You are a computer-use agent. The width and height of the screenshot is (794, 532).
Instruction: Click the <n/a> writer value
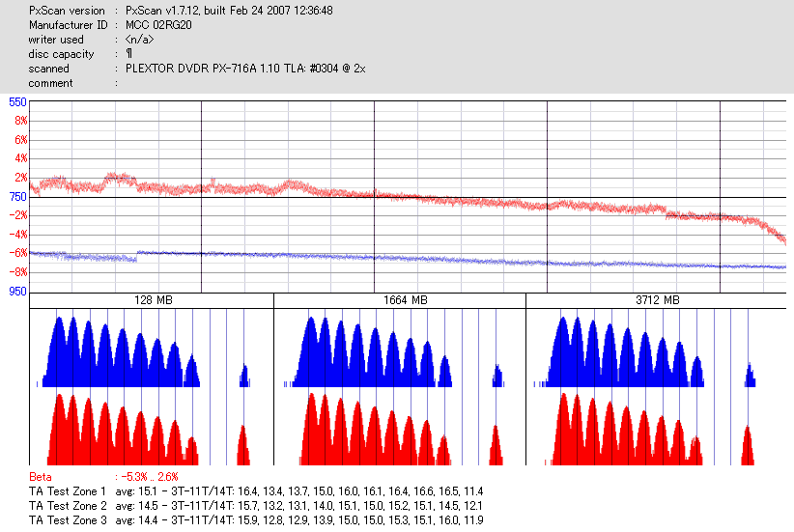pyautogui.click(x=139, y=40)
